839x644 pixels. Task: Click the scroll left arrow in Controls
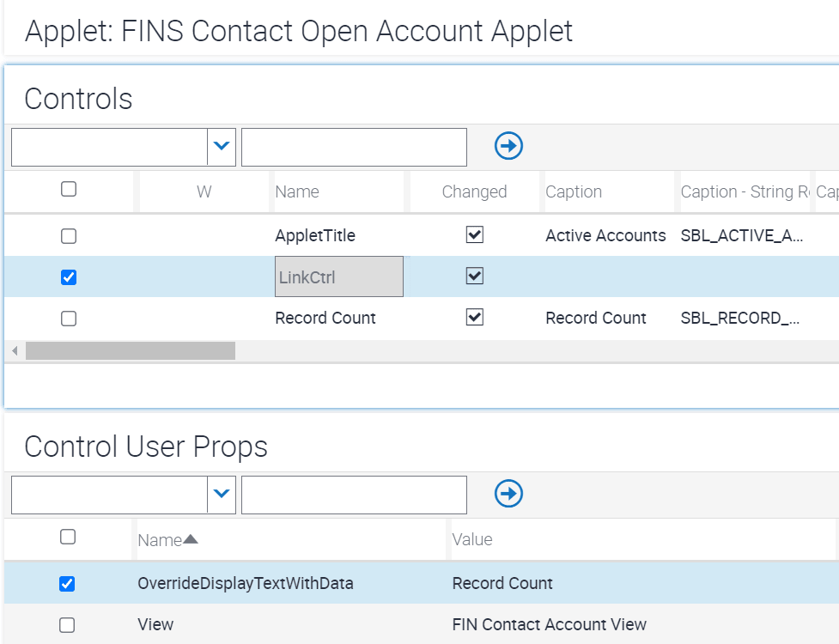tap(15, 351)
